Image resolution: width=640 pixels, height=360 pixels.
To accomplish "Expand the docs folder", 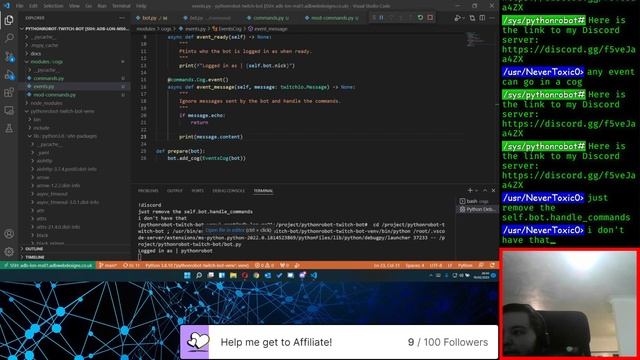I will 73,53.
